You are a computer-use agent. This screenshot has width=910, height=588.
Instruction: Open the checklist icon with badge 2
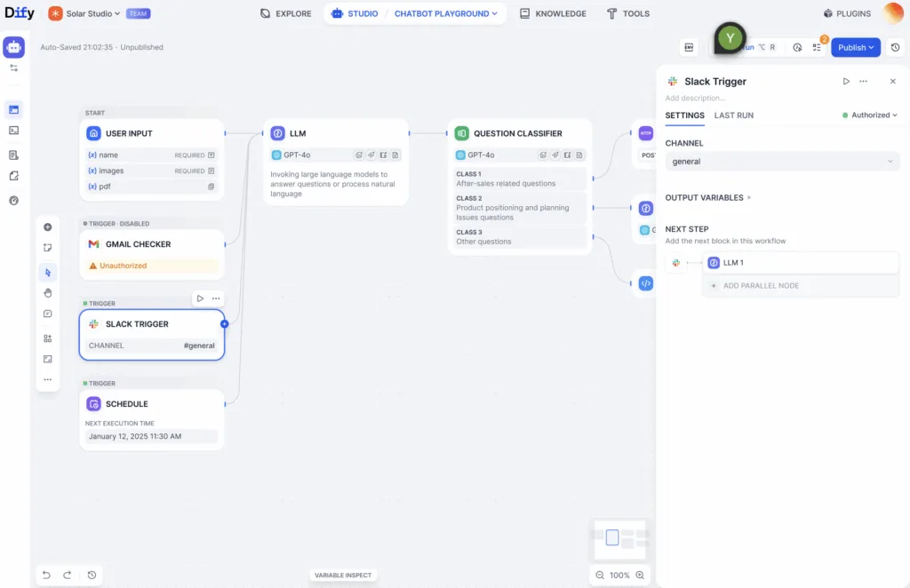point(818,47)
